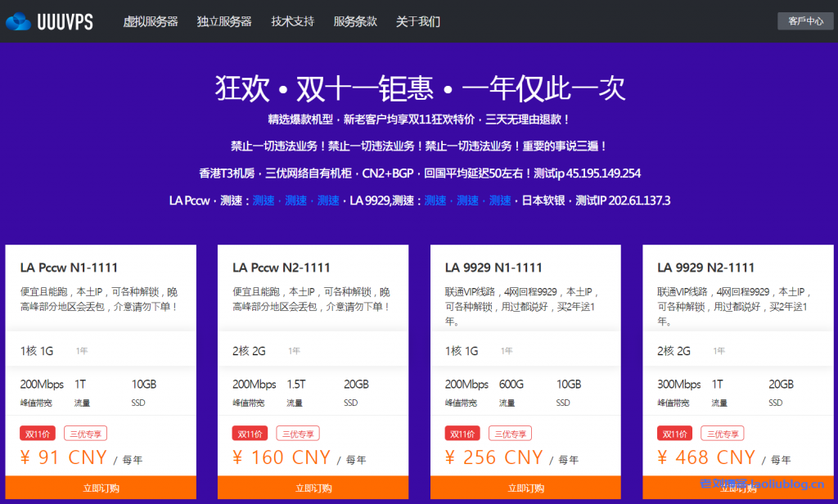838x504 pixels.
Task: Click the first 测速 link for LA Pccw
Action: 263,200
